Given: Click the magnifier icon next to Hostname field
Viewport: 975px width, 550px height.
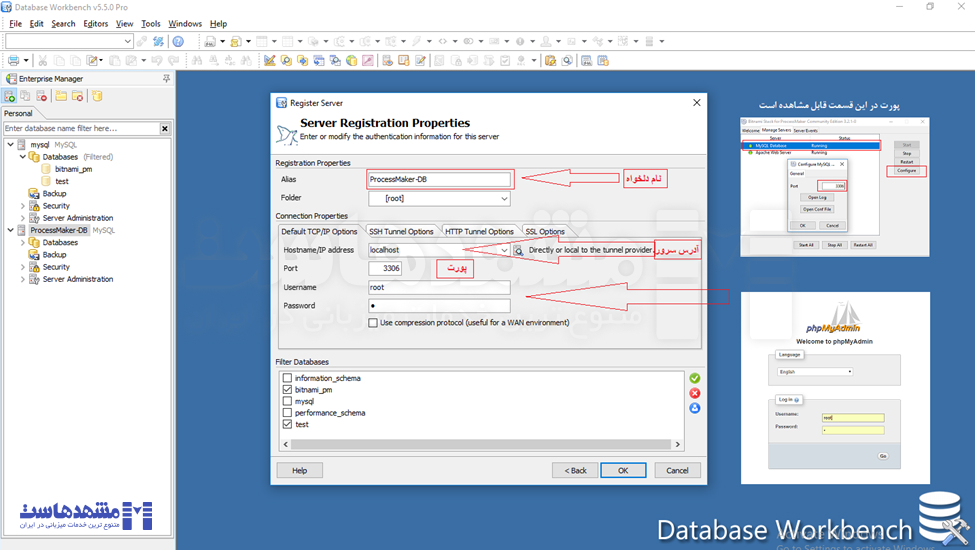Looking at the screenshot, I should [x=518, y=250].
